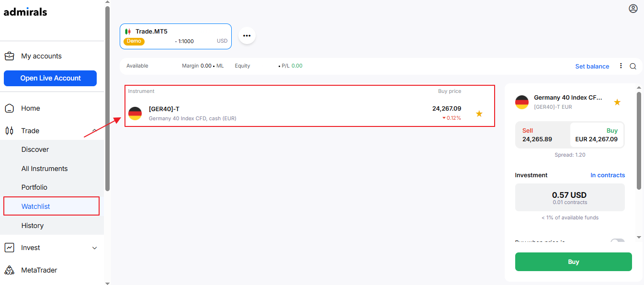Click the German flag in the watchlist row
This screenshot has height=285, width=644.
(135, 114)
